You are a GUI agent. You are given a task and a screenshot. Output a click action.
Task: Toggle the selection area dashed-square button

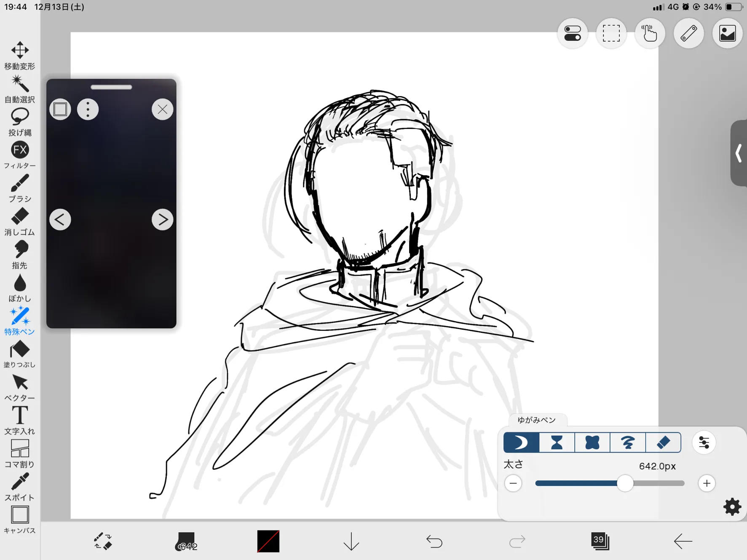pos(611,33)
